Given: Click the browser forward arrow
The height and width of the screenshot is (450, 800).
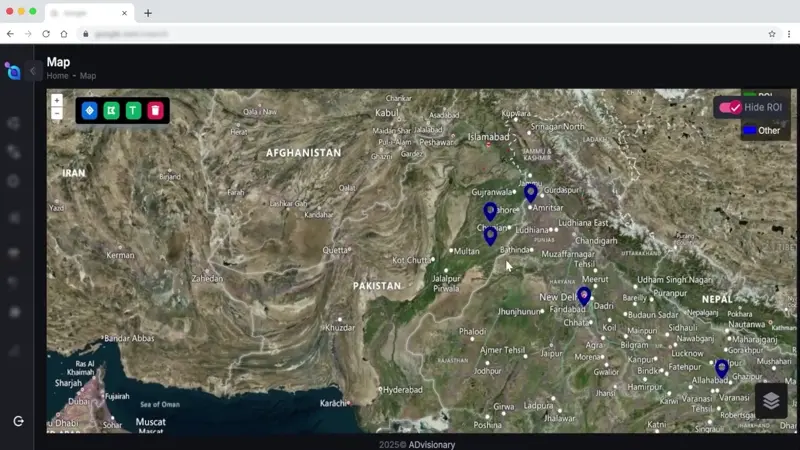Looking at the screenshot, I should (x=28, y=34).
